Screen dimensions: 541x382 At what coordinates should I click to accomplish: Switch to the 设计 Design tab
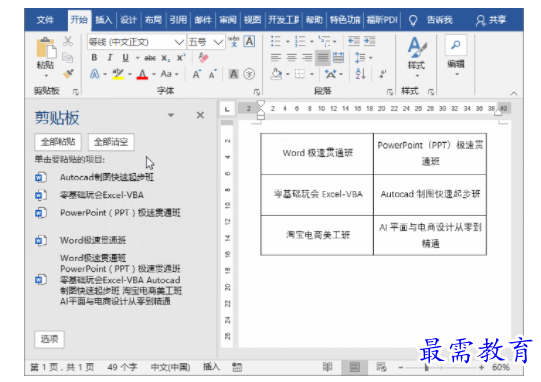(x=128, y=20)
